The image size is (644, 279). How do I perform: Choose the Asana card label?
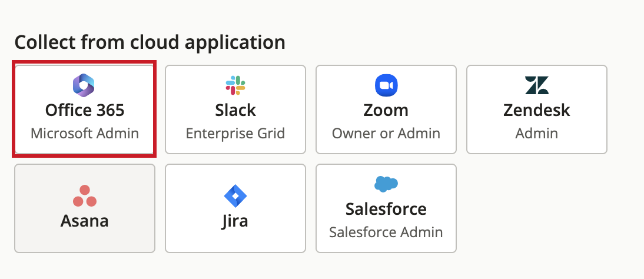click(x=85, y=221)
